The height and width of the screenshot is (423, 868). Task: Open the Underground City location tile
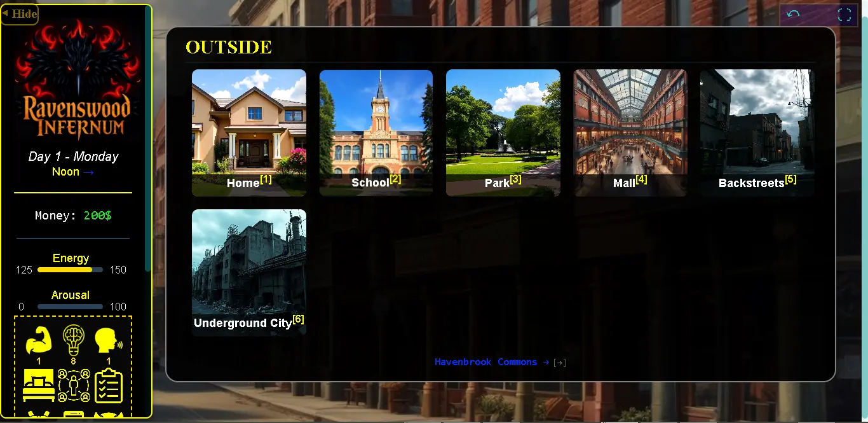(249, 272)
